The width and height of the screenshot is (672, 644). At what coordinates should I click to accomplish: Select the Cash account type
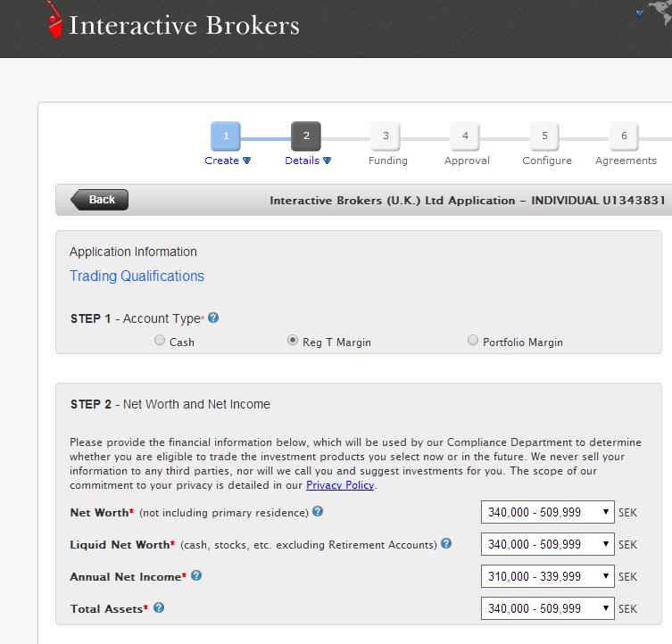(160, 340)
